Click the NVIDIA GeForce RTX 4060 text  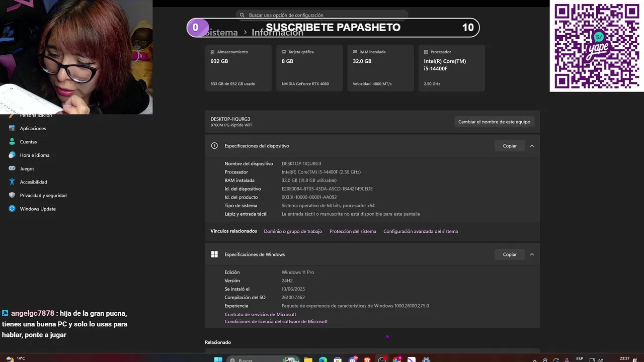(x=305, y=83)
